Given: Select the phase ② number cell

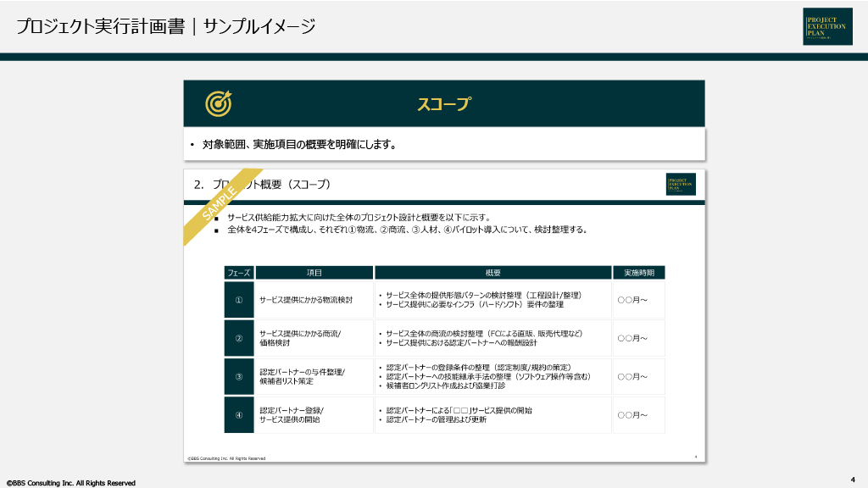Looking at the screenshot, I should (238, 338).
